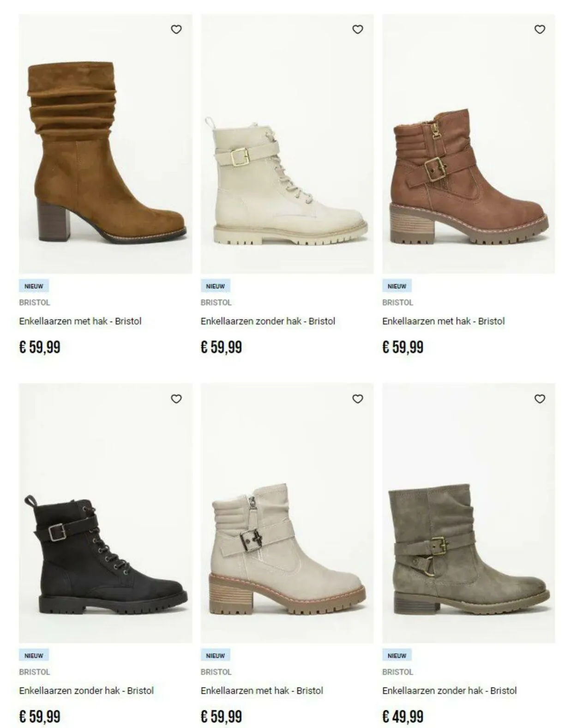View the black combat boot photo

[105, 513]
